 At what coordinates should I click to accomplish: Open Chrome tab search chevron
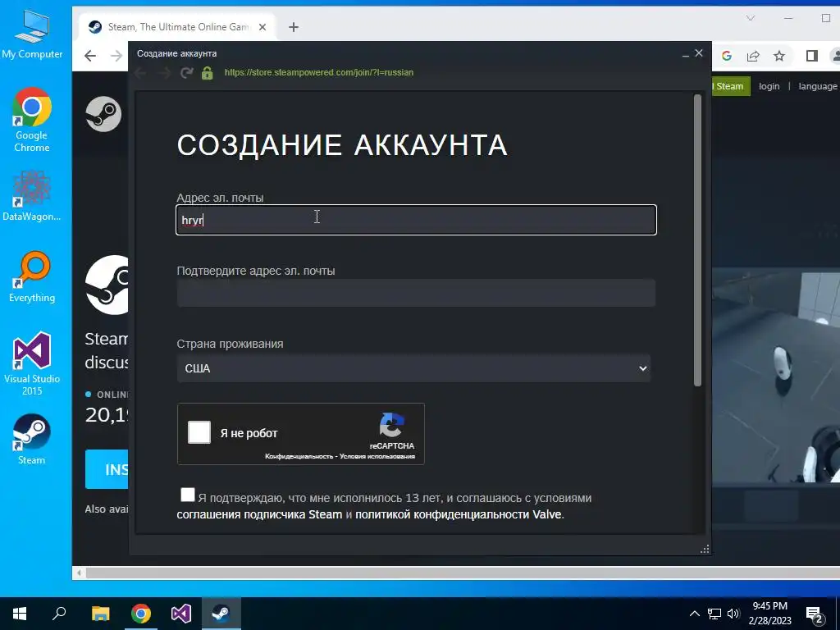click(751, 18)
